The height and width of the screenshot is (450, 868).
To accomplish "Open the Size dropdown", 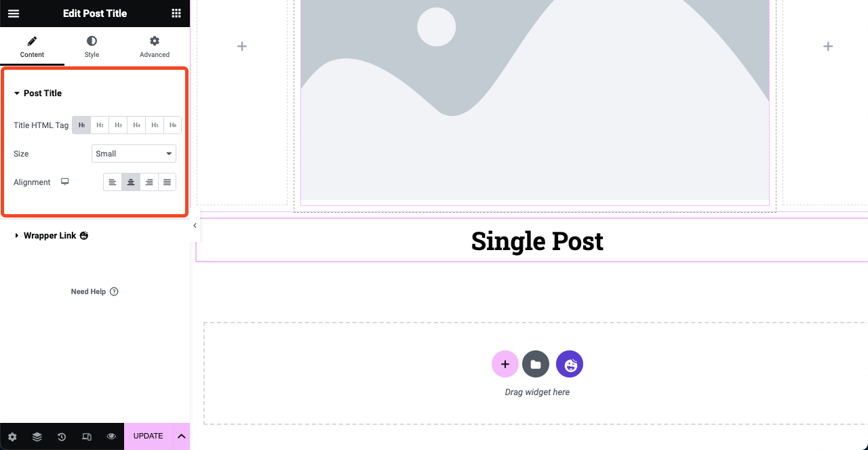I will [x=134, y=154].
